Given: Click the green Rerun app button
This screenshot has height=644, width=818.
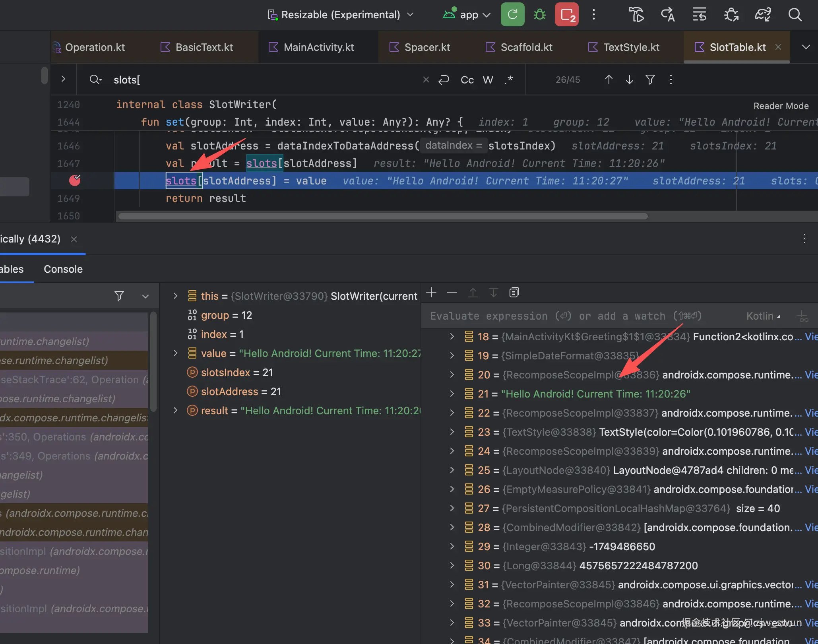Looking at the screenshot, I should click(x=512, y=15).
